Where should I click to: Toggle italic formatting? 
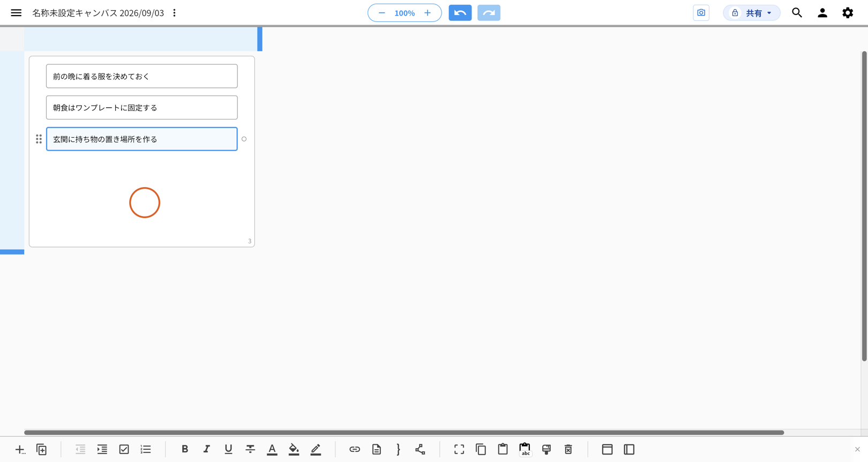(206, 450)
